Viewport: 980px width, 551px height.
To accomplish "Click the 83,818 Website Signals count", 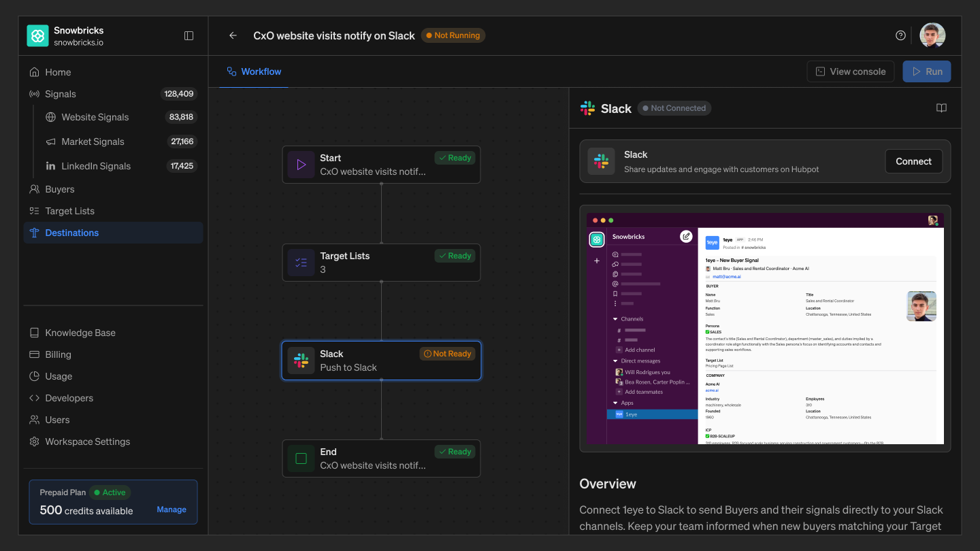I will click(x=181, y=117).
